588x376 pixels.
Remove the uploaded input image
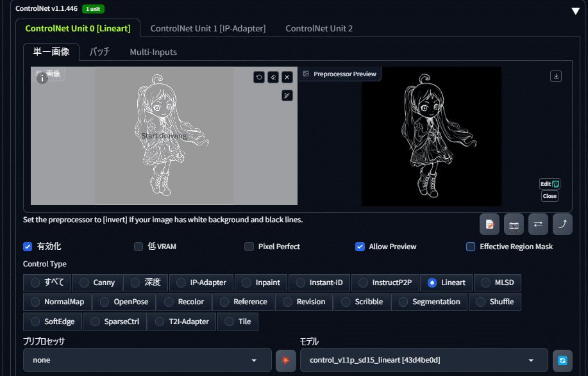287,77
